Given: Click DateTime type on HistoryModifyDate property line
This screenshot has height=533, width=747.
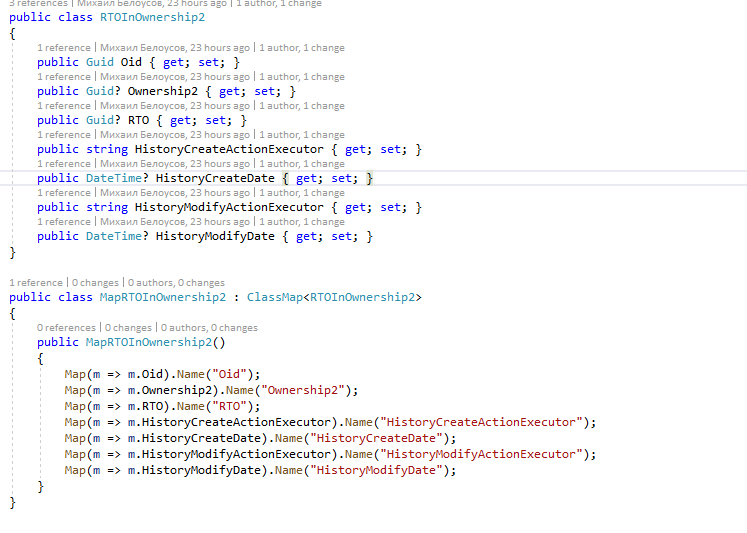Looking at the screenshot, I should (114, 237).
